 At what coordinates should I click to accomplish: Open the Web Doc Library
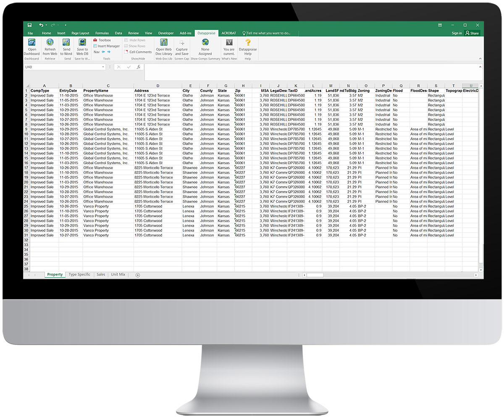[x=164, y=47]
